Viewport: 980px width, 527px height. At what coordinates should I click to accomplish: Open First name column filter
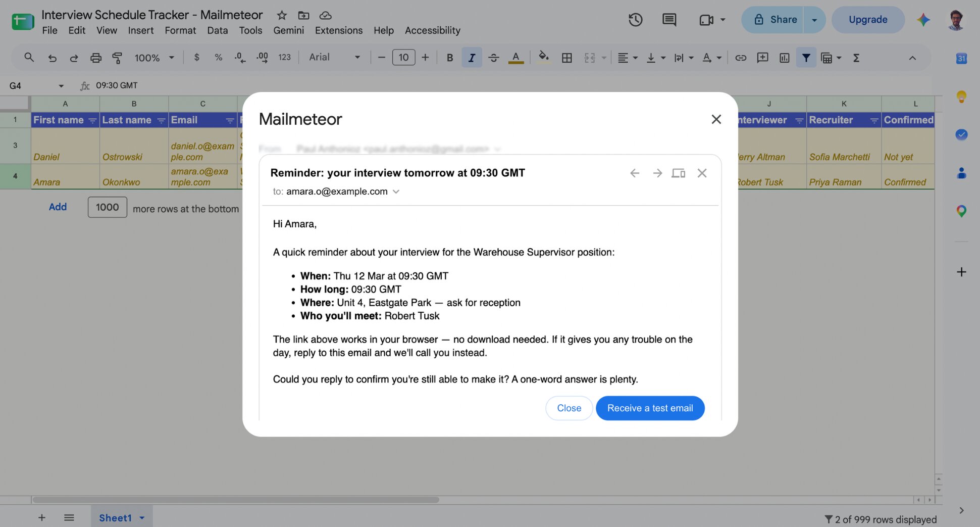(x=92, y=120)
